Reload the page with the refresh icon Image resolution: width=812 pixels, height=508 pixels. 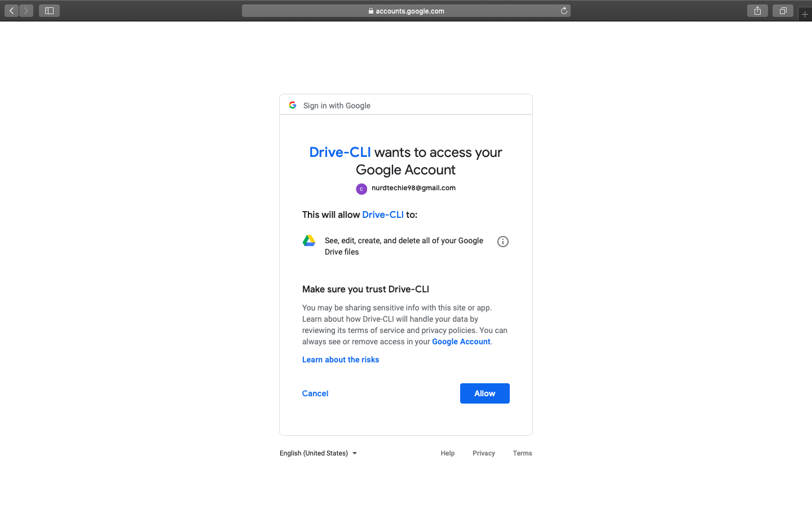click(564, 11)
